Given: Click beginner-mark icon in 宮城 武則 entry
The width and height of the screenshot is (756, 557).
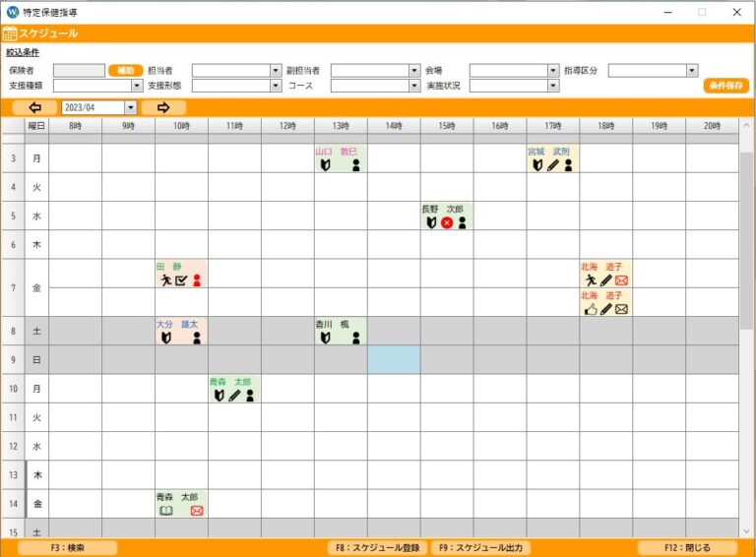Looking at the screenshot, I should tap(537, 165).
